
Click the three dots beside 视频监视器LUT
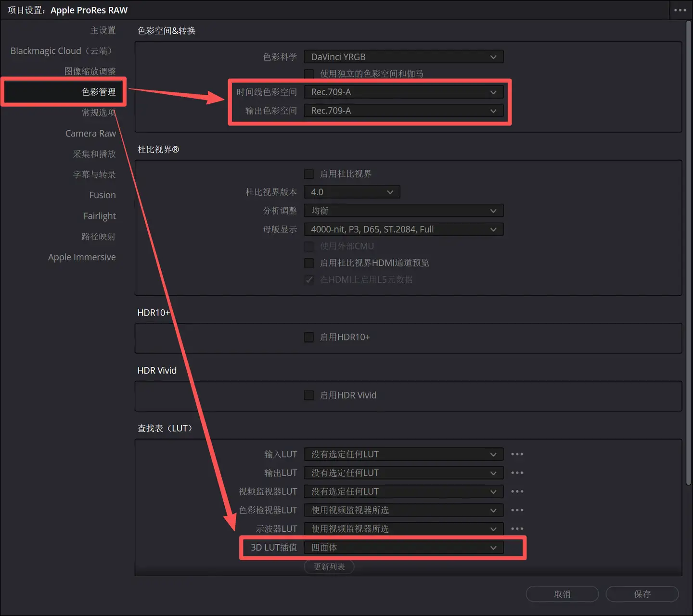pos(517,491)
